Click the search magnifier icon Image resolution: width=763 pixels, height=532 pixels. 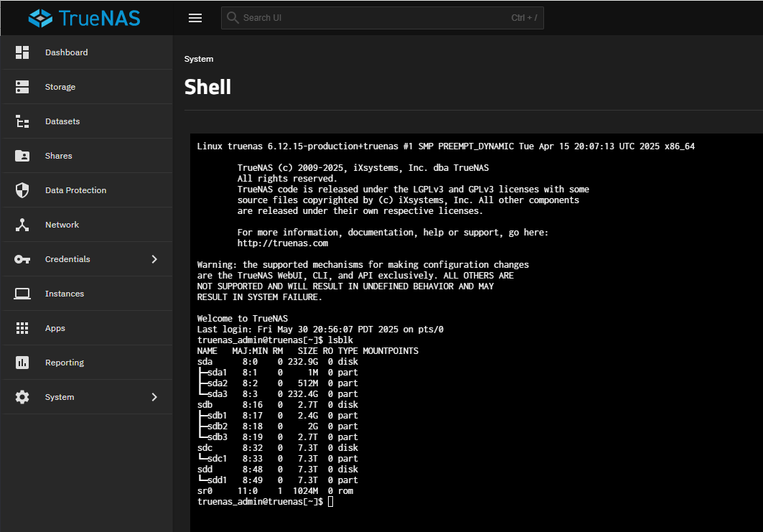(x=233, y=18)
